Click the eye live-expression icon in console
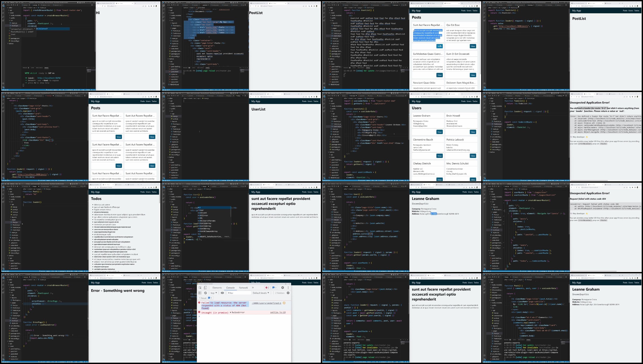The image size is (643, 364). (x=222, y=293)
